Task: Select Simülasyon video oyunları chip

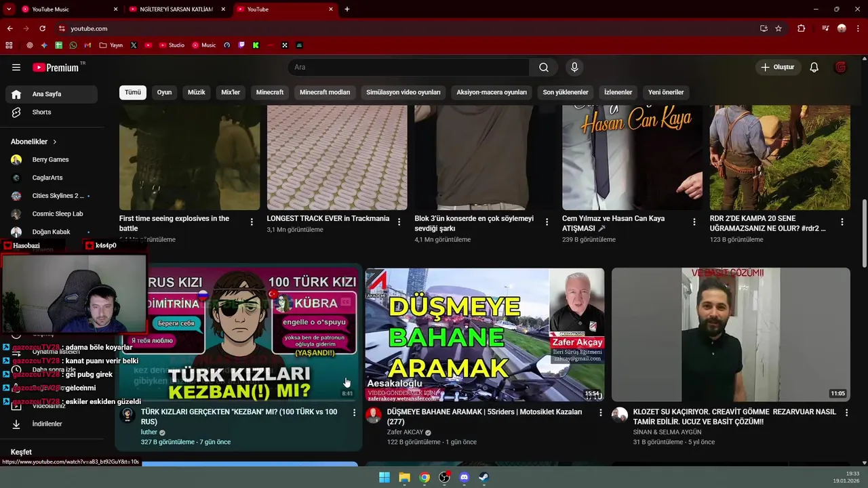Action: pos(403,92)
